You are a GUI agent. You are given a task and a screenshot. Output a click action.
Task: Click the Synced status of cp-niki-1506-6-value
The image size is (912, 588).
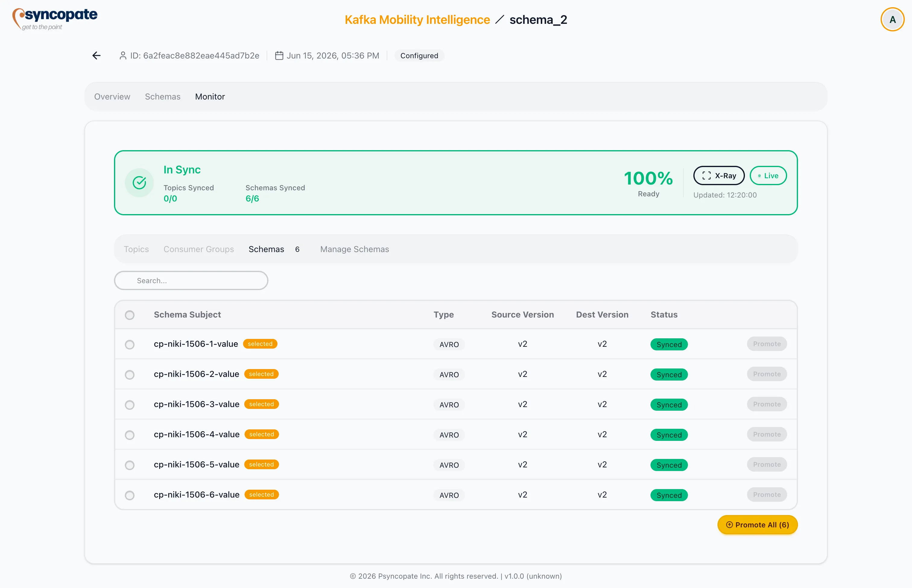669,495
